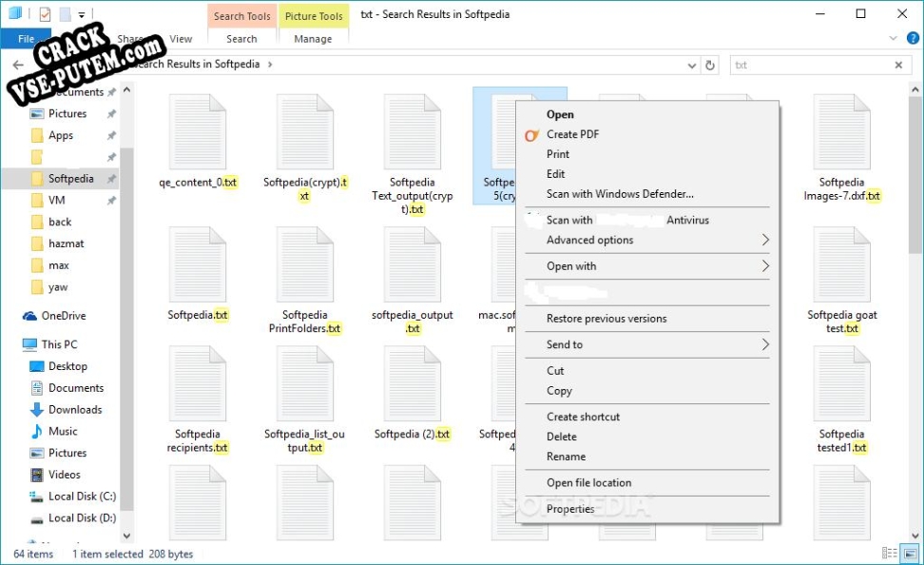
Task: Open OneDrive in the navigation pane
Action: (63, 316)
